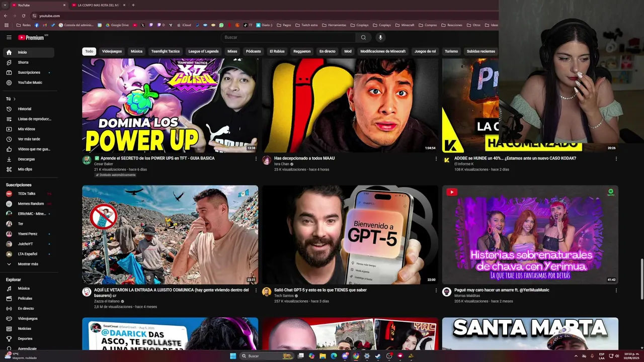Show hidden system tray icons chevron

coord(576,356)
